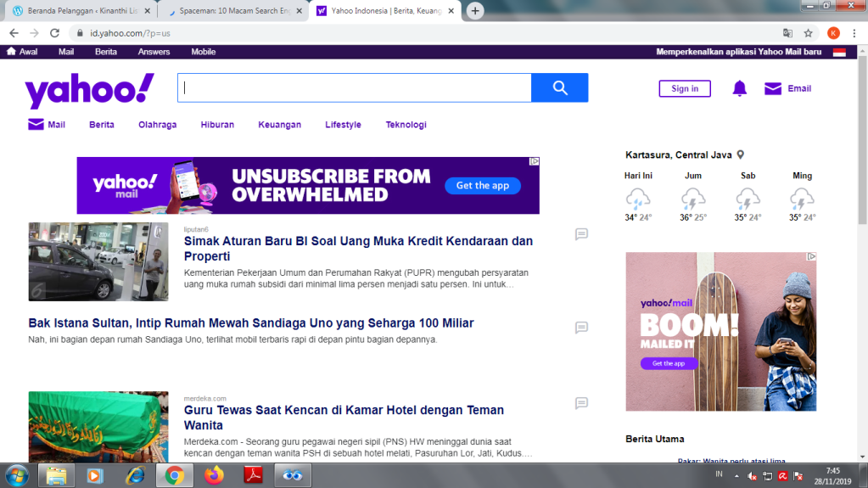Click Get the app button in banner
Screen dimensions: 868x488
483,186
